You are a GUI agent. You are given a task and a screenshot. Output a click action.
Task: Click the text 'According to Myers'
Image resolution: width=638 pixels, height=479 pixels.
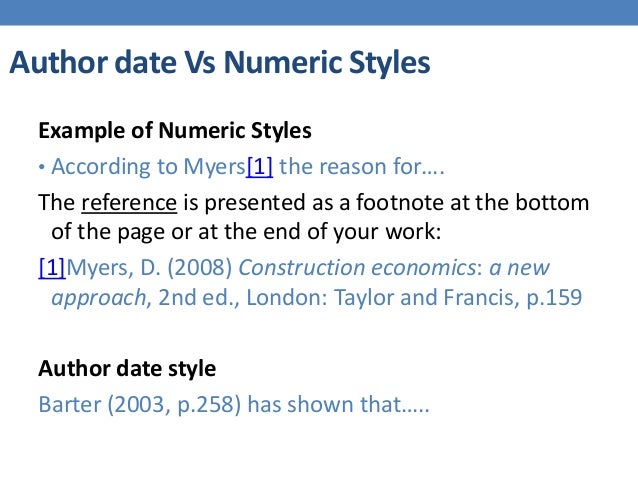tap(149, 167)
